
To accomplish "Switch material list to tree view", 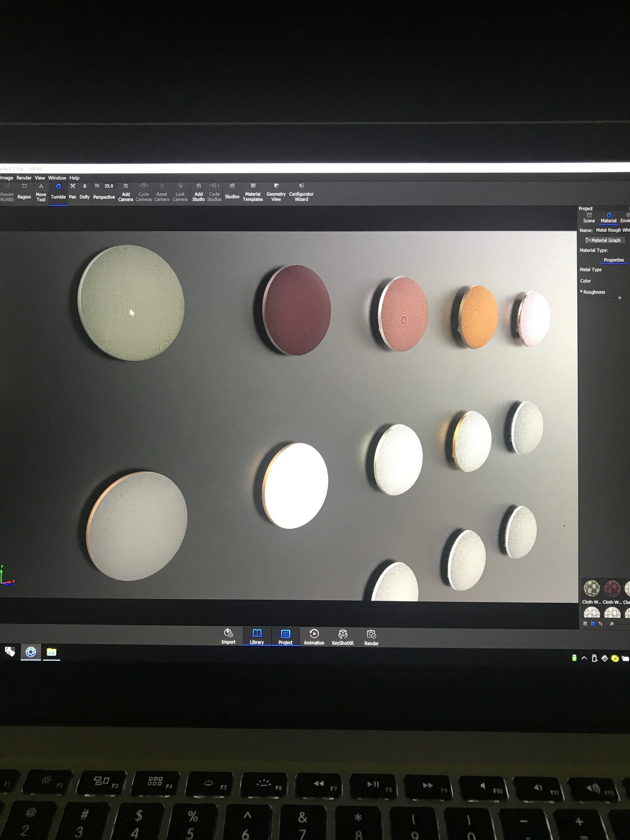I will tap(600, 624).
